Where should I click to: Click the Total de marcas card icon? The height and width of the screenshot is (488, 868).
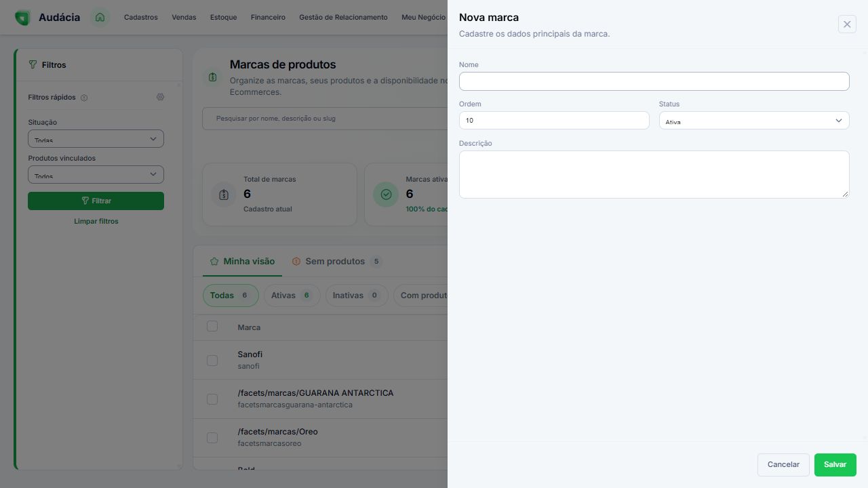(x=224, y=195)
